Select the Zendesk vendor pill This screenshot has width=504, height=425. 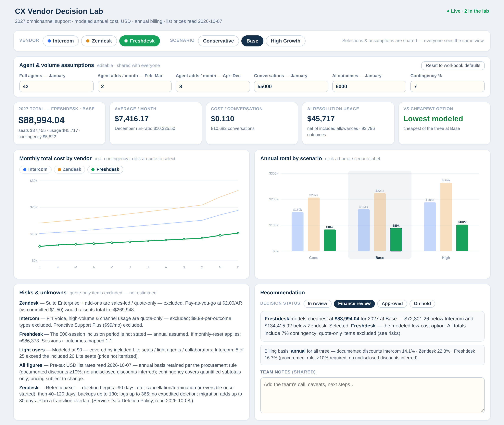point(99,41)
